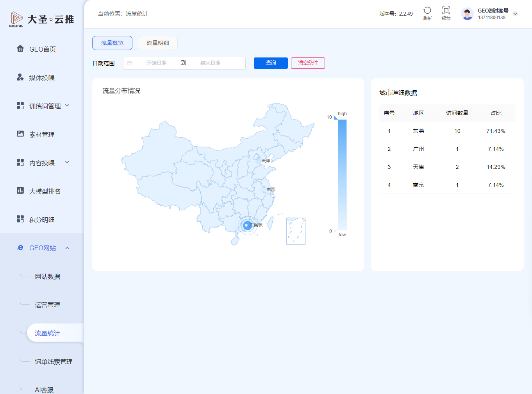532x394 pixels.
Task: Click the South China Sea inset map
Action: [x=296, y=231]
